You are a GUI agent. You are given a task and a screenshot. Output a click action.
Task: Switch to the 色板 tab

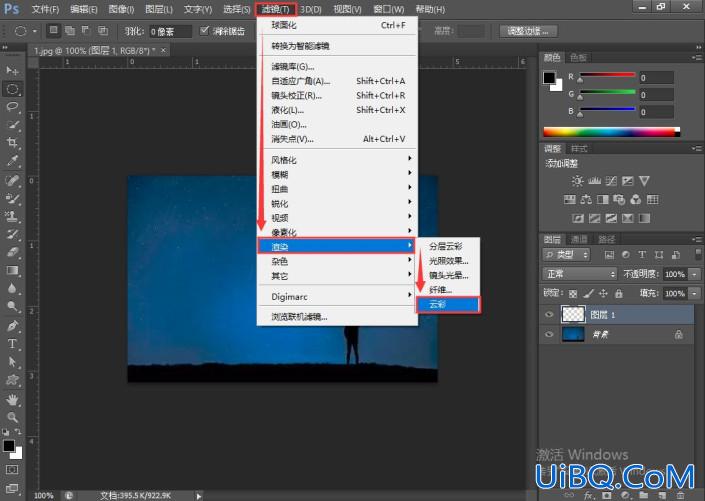tap(578, 58)
